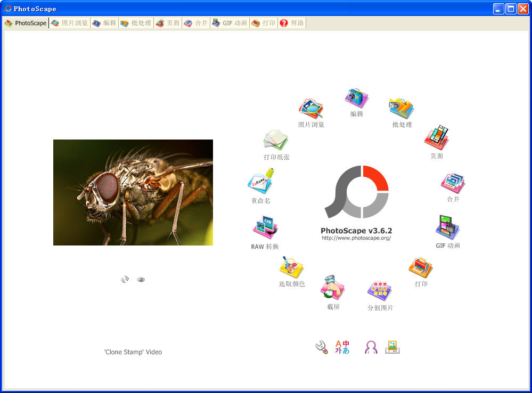Viewport: 532px width, 393px height.
Task: Switch to the 打印 tab
Action: 264,23
